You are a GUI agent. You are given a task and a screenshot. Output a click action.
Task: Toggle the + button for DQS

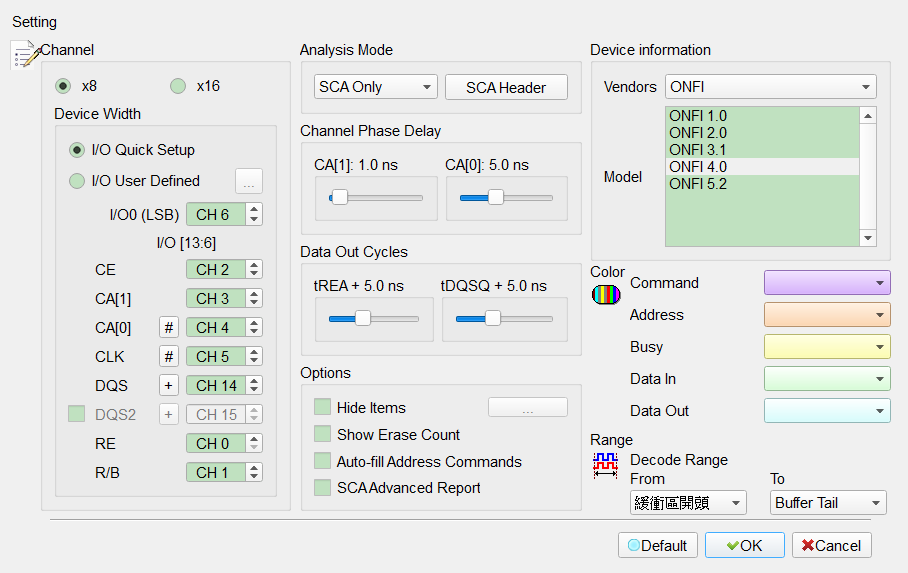click(169, 385)
